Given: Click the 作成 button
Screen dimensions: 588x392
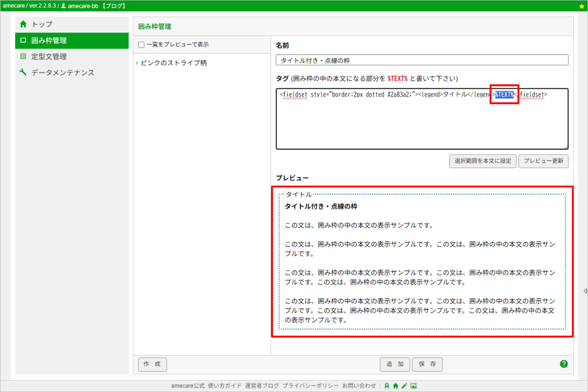Looking at the screenshot, I should pos(152,365).
